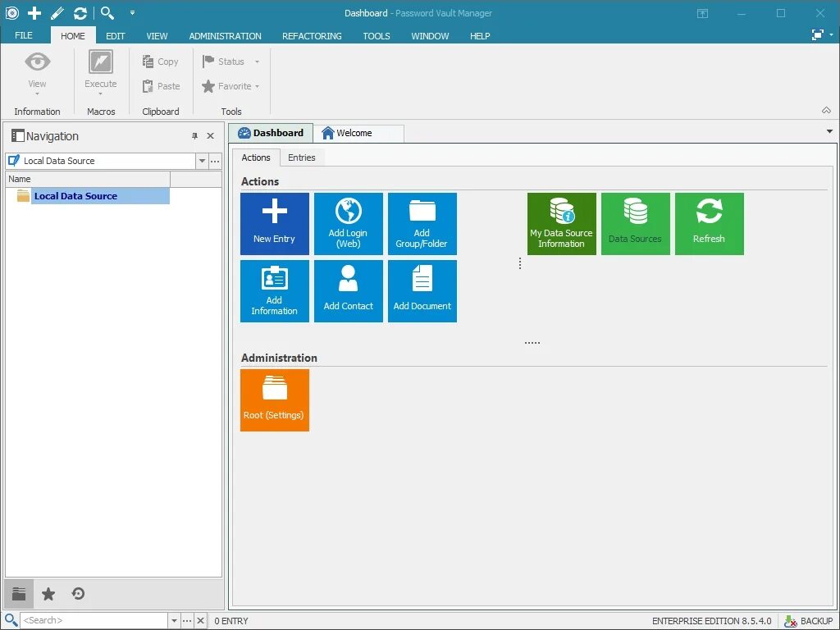
Task: Open the VIEW ribbon tab
Action: pyautogui.click(x=157, y=36)
